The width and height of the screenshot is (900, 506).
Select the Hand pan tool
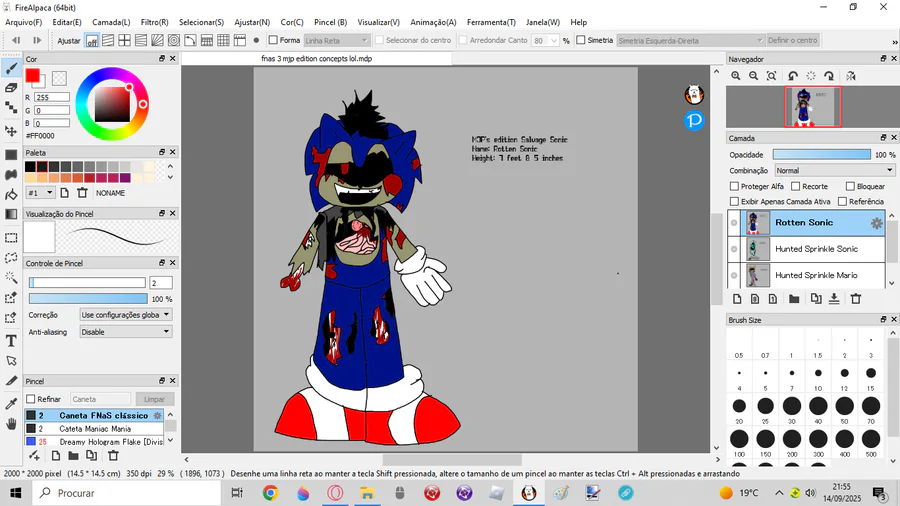click(11, 424)
